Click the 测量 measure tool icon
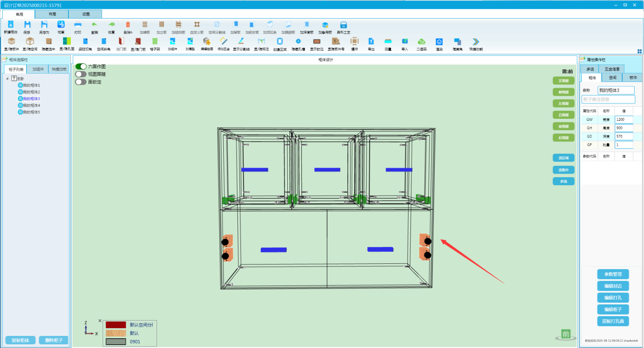The width and height of the screenshot is (644, 348). [x=388, y=42]
